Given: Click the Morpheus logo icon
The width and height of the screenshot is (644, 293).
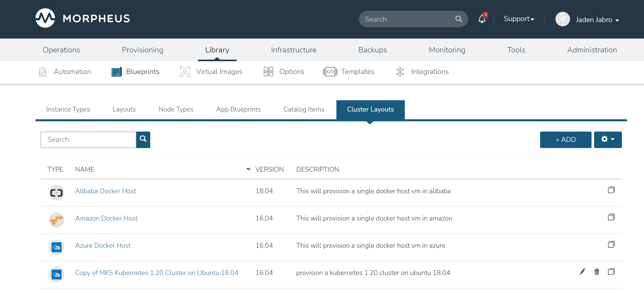Looking at the screenshot, I should pos(45,18).
